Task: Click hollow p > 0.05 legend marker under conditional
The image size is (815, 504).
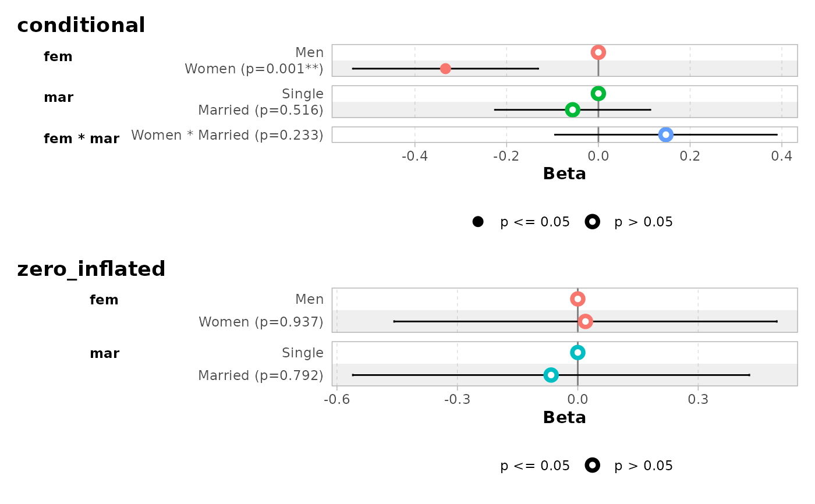Action: click(x=593, y=222)
